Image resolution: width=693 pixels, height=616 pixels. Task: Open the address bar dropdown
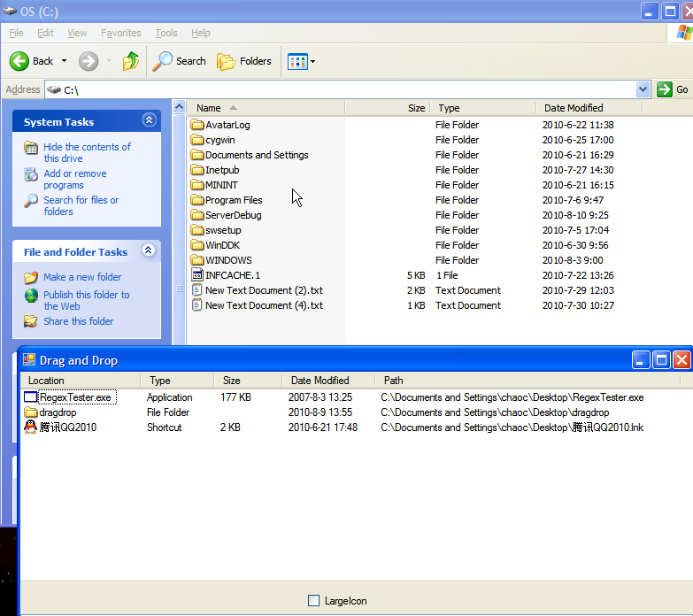pyautogui.click(x=643, y=89)
